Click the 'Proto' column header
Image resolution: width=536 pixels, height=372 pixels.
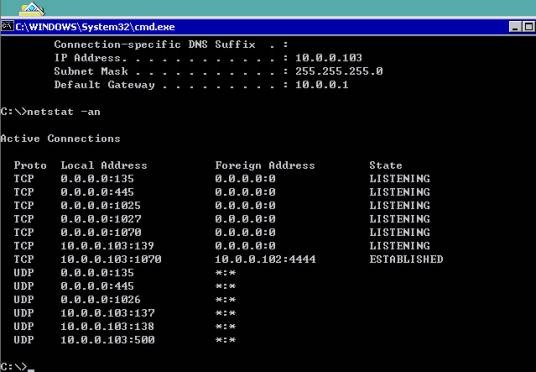coord(30,165)
